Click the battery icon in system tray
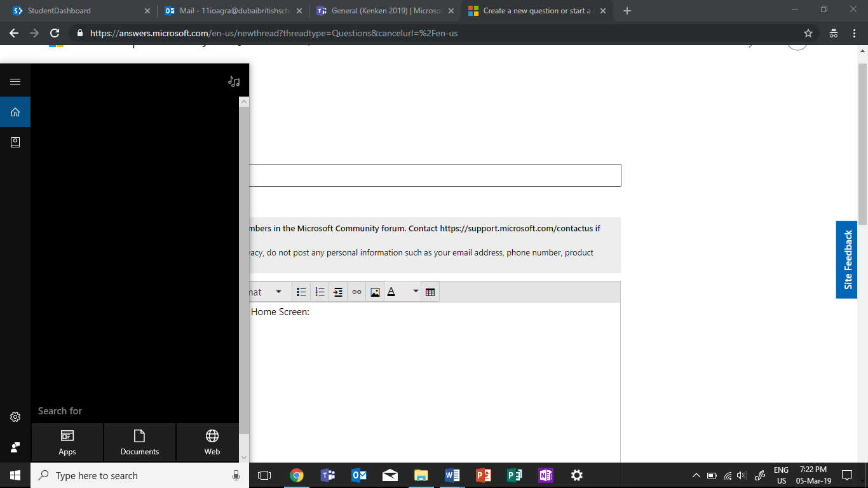The width and height of the screenshot is (868, 488). click(x=712, y=475)
